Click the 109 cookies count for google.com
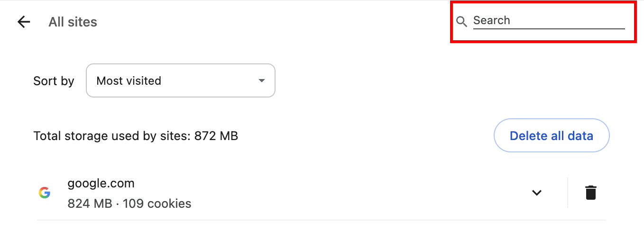This screenshot has height=230, width=644. pyautogui.click(x=157, y=204)
